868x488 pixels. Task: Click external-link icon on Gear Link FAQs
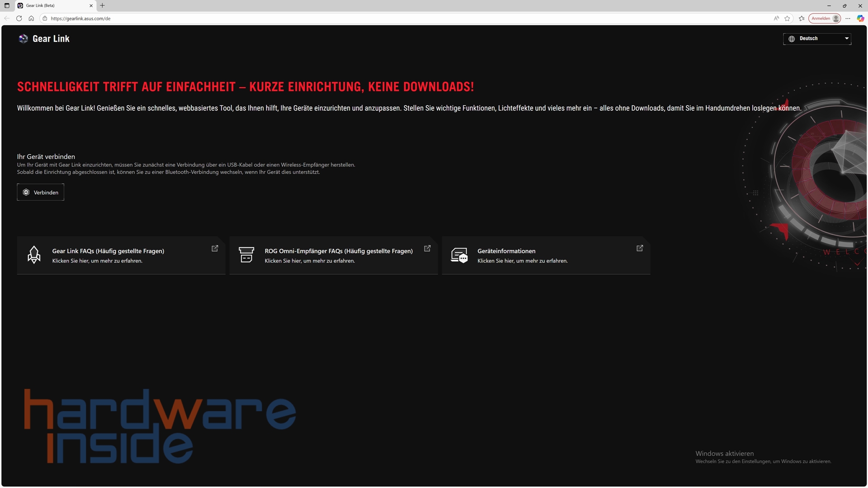tap(215, 249)
